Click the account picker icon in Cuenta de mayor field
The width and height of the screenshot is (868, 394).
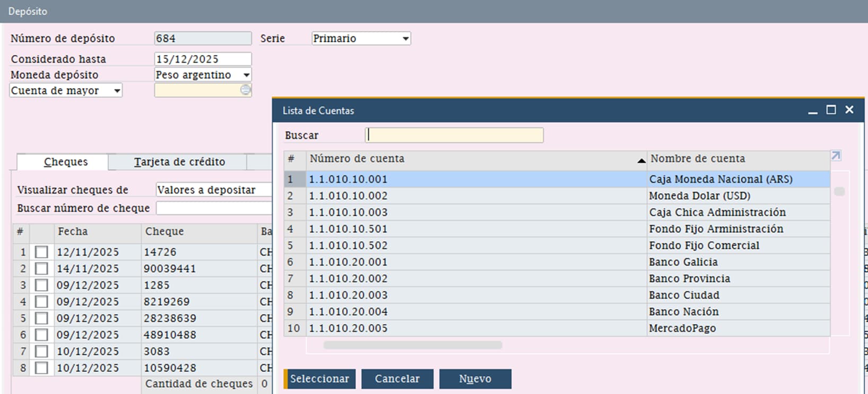[245, 90]
